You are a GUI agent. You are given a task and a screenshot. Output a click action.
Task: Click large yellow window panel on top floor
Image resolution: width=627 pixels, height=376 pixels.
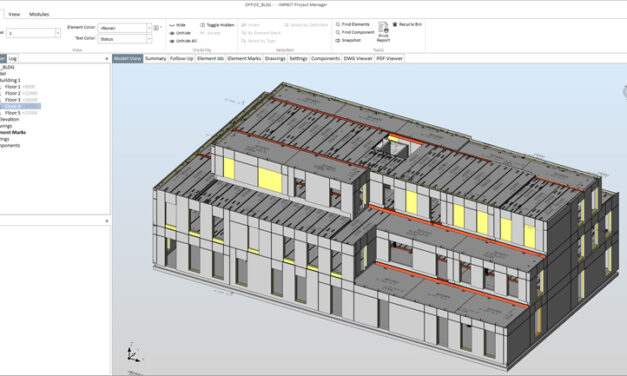click(270, 180)
